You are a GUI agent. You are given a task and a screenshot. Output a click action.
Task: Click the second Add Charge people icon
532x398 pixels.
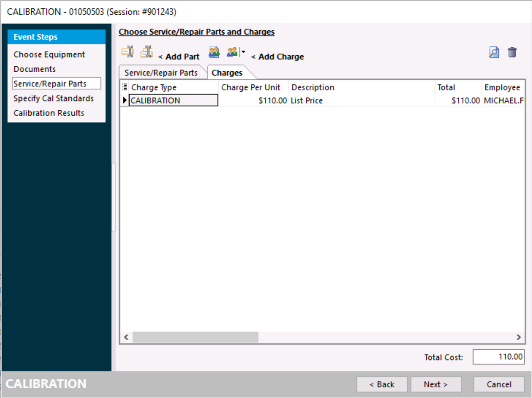click(x=232, y=52)
